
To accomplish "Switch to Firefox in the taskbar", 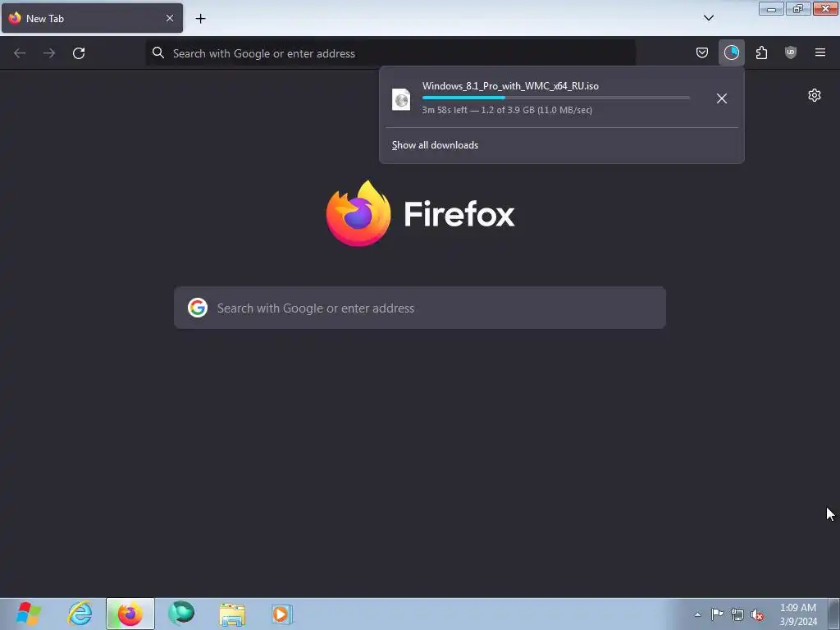I will pos(130,614).
